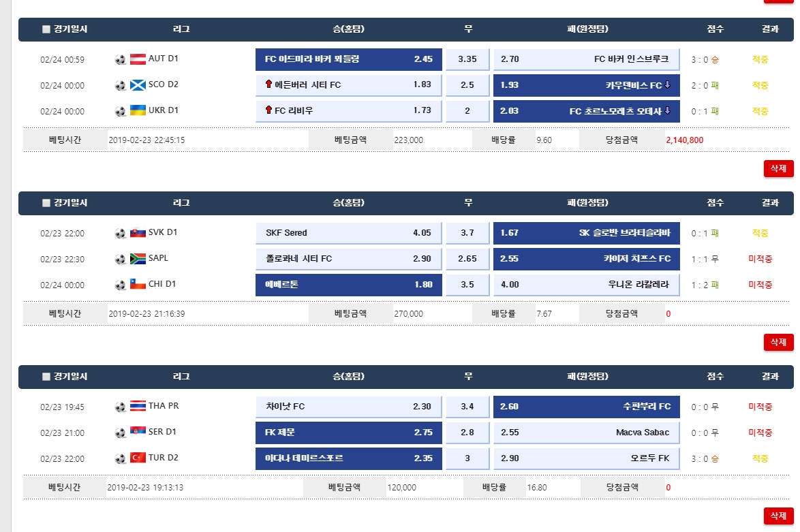Image resolution: width=800 pixels, height=532 pixels.
Task: Check the first bet slip header checkbox
Action: 46,29
